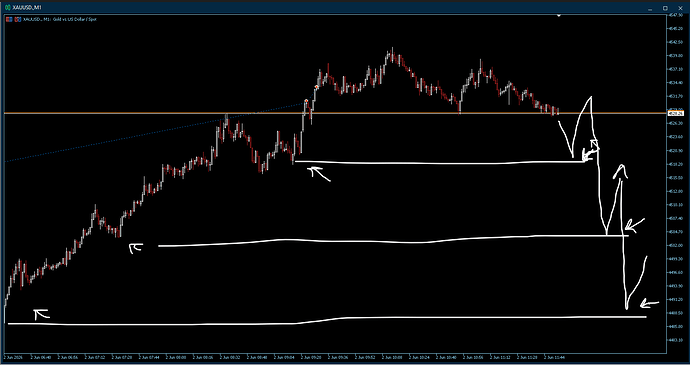Click time label '2 Jun 10:08' on time axis
The width and height of the screenshot is (690, 365).
[392, 358]
